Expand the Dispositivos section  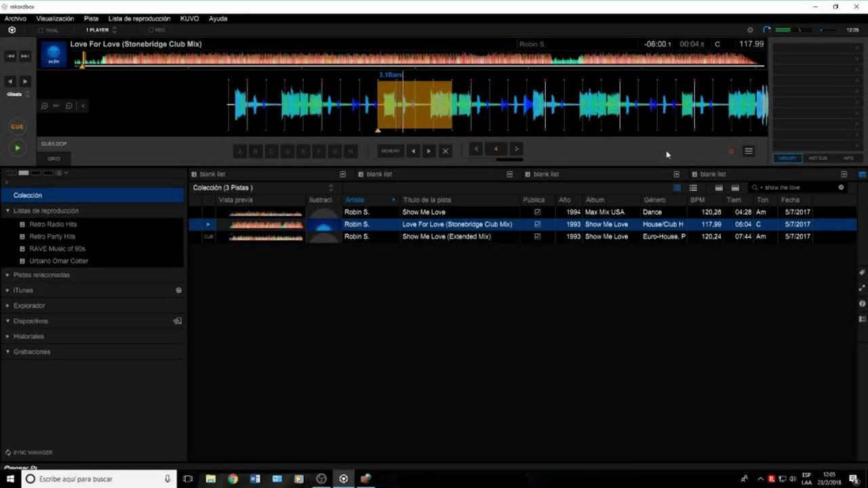pos(7,321)
